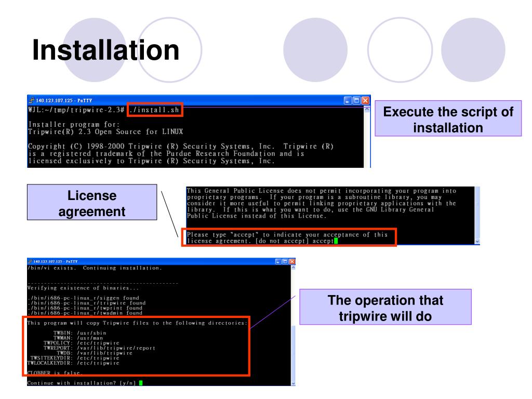
Task: Click the 'License agreement' callout box
Action: (x=92, y=203)
